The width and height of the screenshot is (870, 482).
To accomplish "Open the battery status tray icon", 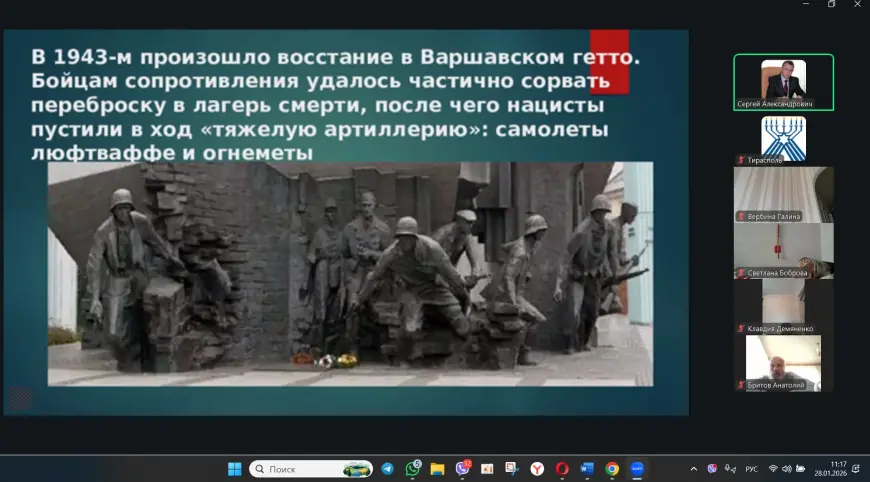I will (x=801, y=469).
